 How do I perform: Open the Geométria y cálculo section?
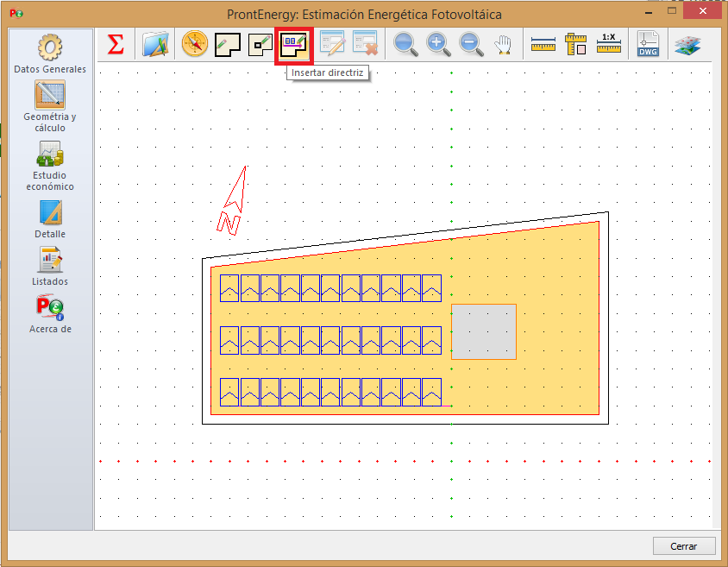point(50,106)
